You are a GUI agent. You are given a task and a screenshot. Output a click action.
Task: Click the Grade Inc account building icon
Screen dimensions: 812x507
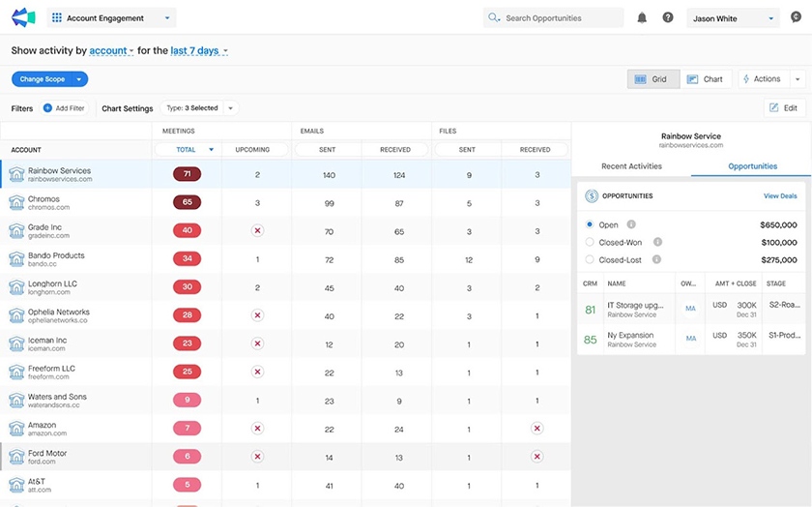coord(16,230)
